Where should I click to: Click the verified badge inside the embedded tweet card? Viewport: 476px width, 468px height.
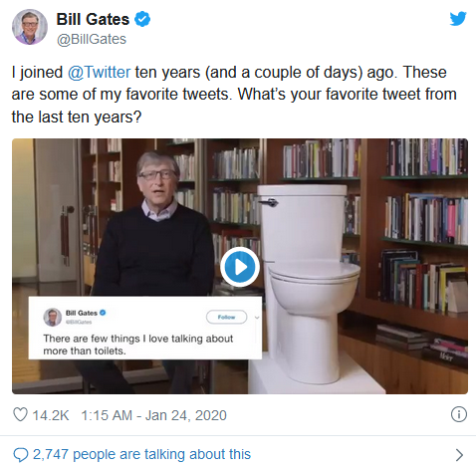(103, 313)
